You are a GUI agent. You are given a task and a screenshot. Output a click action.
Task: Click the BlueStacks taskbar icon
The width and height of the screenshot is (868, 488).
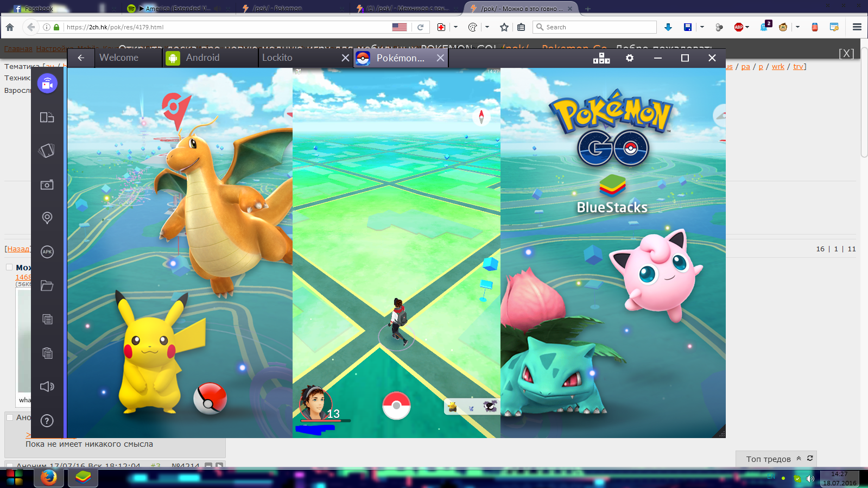83,478
